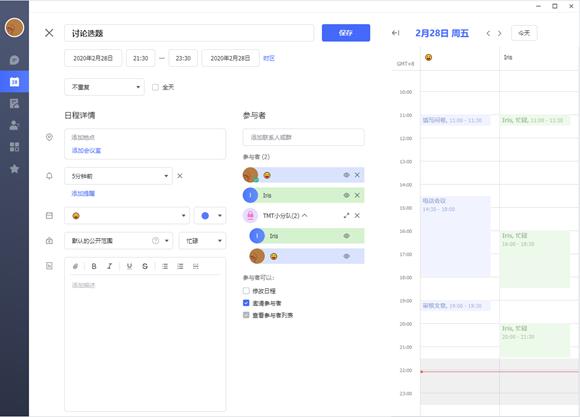The image size is (580, 417).
Task: Open the Docs icon in left sidebar
Action: click(14, 103)
